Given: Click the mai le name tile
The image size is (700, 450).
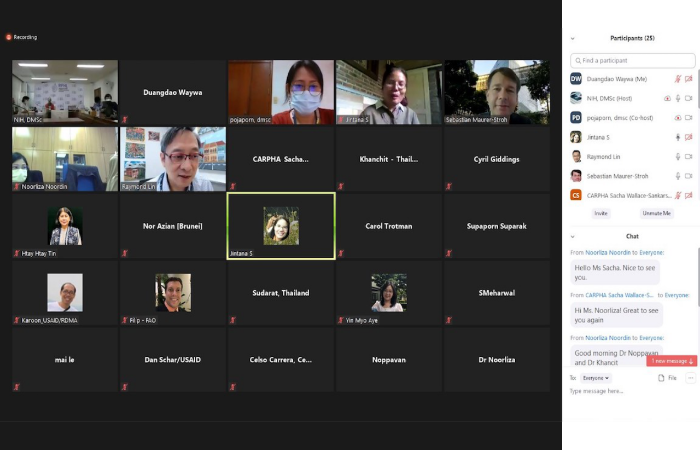Looking at the screenshot, I should (65, 360).
